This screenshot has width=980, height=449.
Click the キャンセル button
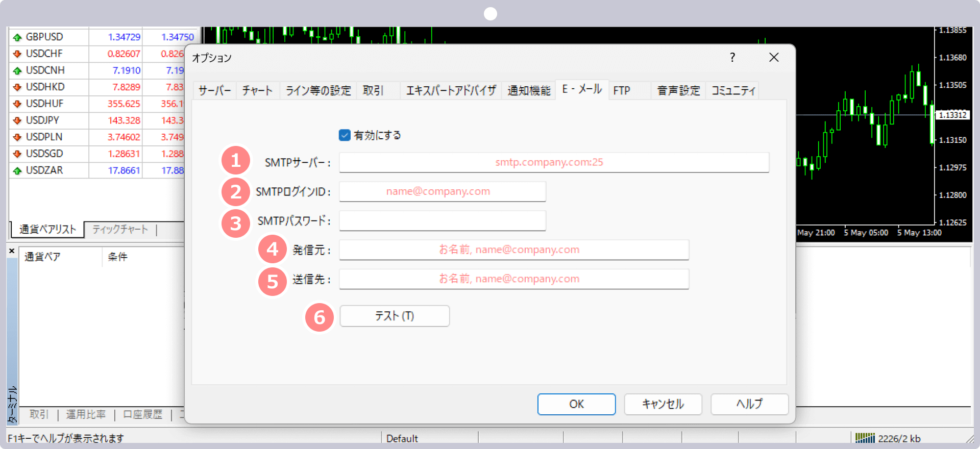click(x=663, y=404)
